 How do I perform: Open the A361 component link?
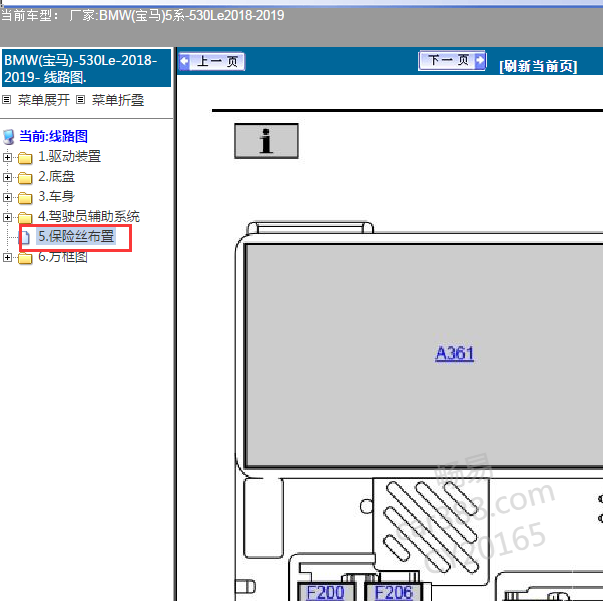[x=454, y=353]
